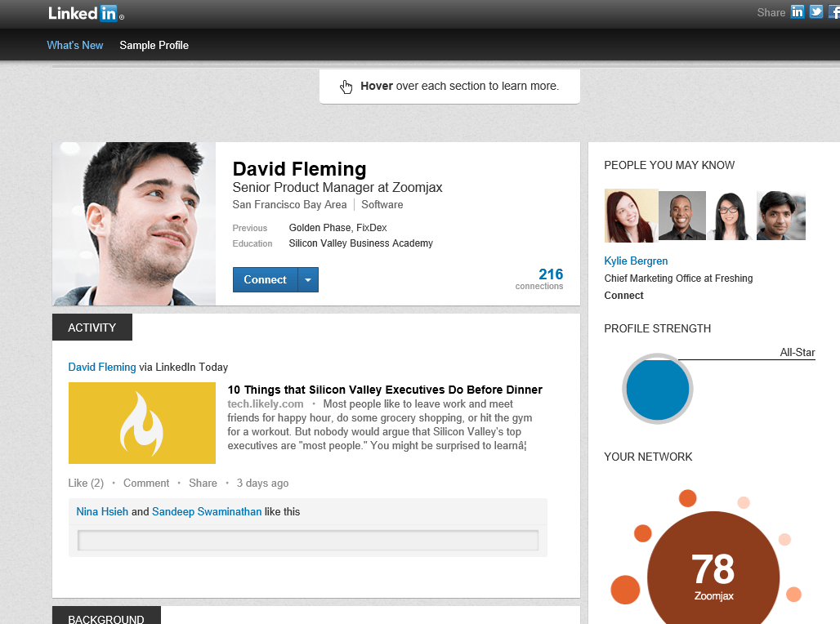Open the yellow flame article thumbnail
The height and width of the screenshot is (624, 840).
click(142, 422)
